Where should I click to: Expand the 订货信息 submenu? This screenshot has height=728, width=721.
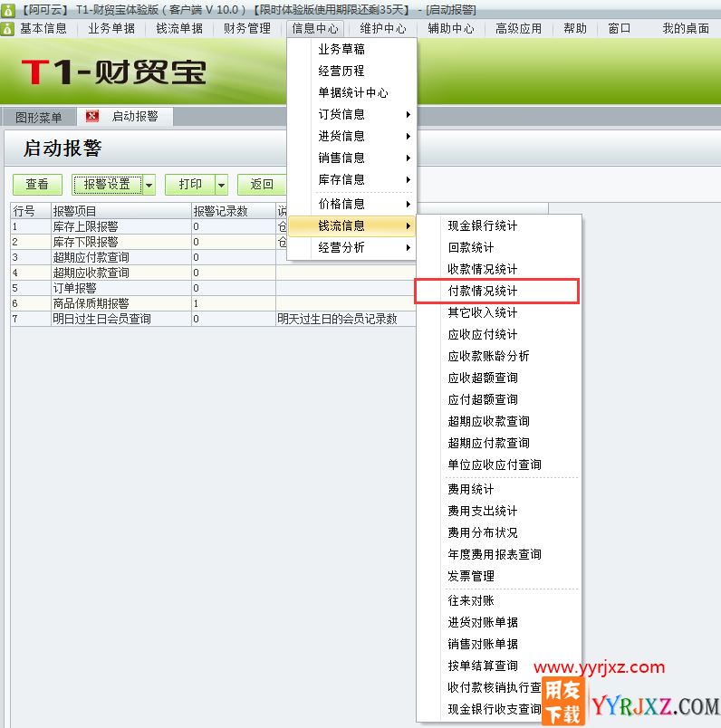[x=351, y=114]
